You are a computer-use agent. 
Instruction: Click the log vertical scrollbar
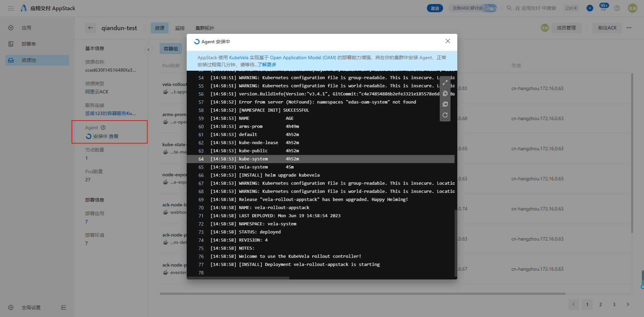click(456, 244)
